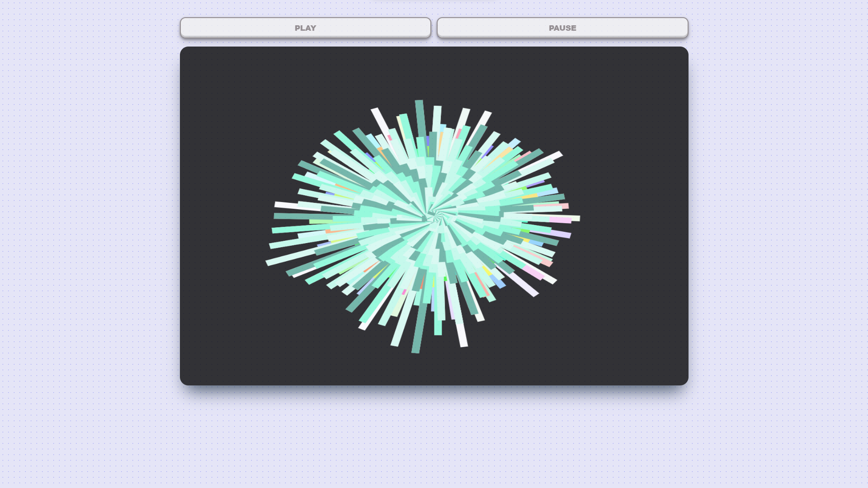Click the dotted page background below the canvas

pos(434,434)
